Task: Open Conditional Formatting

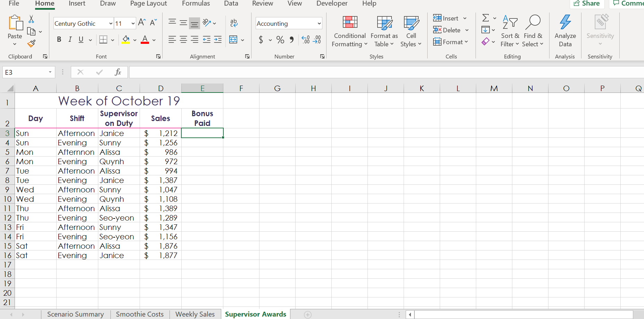Action: tap(349, 31)
